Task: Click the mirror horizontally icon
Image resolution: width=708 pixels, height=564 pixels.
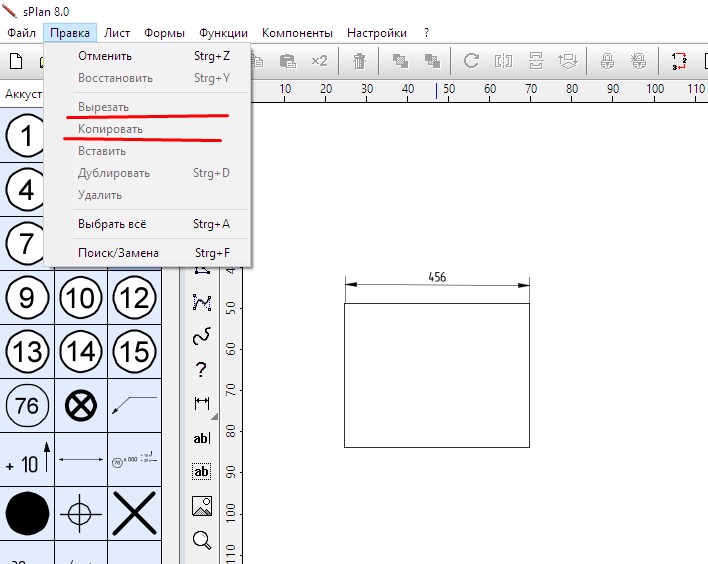Action: point(503,61)
